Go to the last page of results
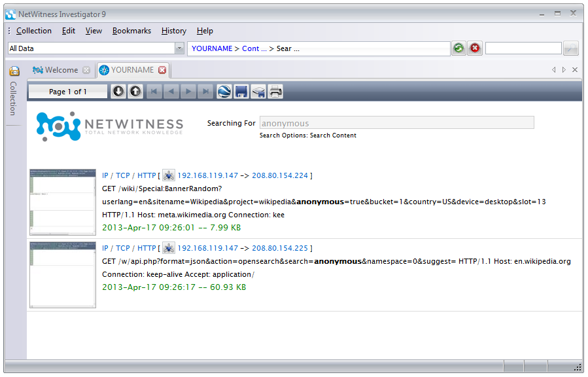The width and height of the screenshot is (588, 377). (x=205, y=92)
